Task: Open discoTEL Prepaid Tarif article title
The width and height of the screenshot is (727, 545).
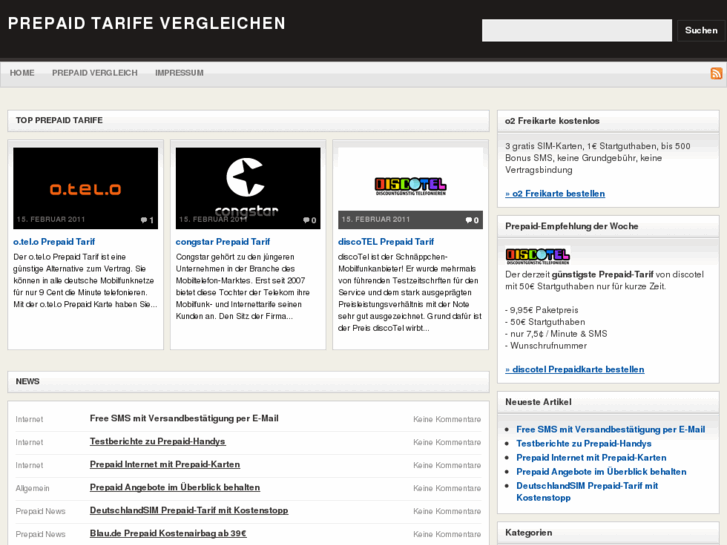Action: 386,242
